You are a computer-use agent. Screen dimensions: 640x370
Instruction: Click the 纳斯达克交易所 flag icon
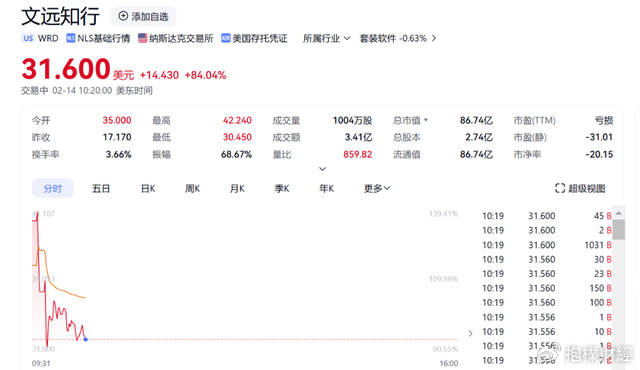tap(142, 38)
